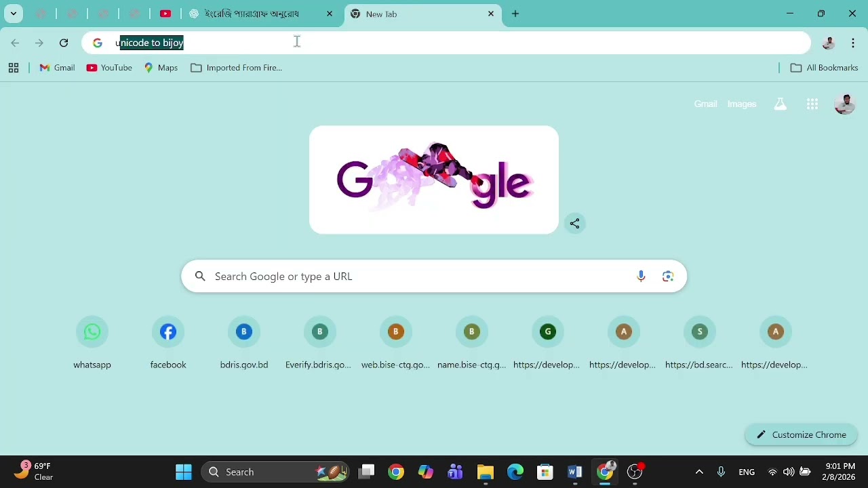Close the ChatGPT Bengali paragraph tab
868x488 pixels.
pos(330,14)
